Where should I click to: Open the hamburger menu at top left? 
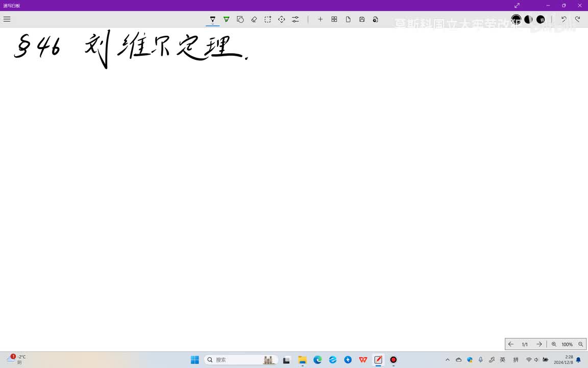pyautogui.click(x=7, y=19)
